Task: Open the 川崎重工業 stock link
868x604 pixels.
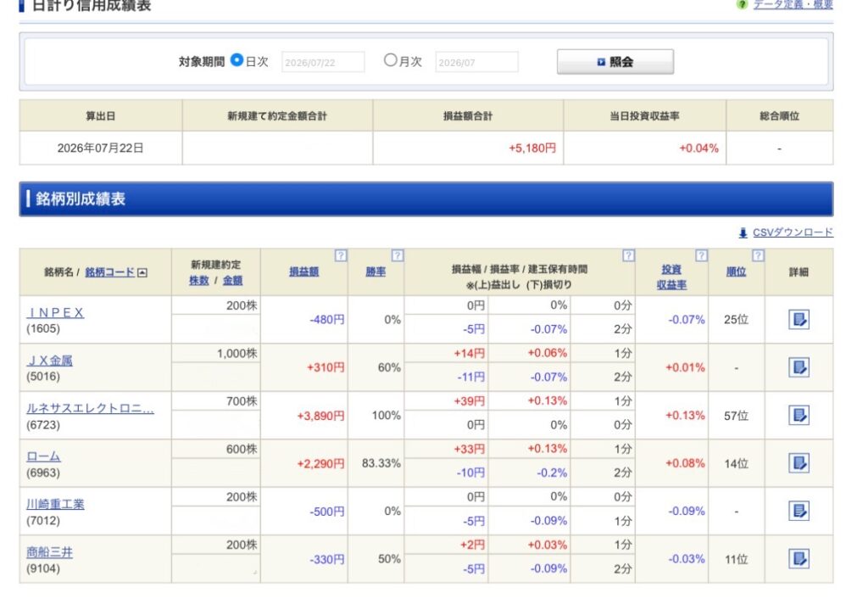Action: 55,504
